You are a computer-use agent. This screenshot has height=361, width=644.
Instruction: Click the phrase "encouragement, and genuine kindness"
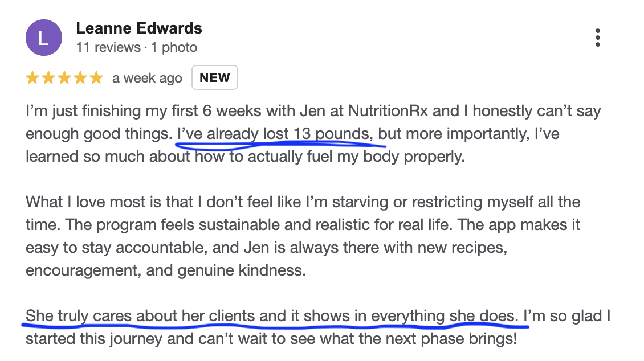(165, 270)
